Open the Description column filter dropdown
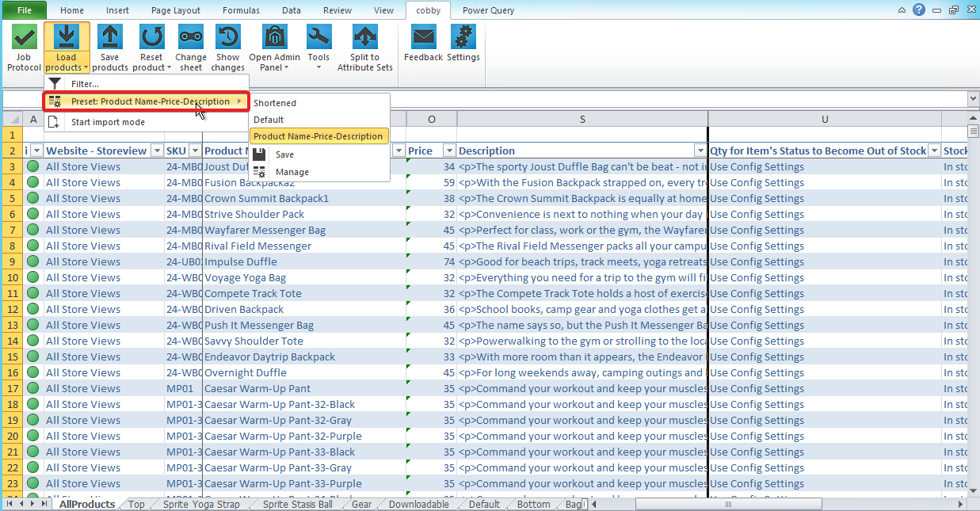 pyautogui.click(x=700, y=151)
